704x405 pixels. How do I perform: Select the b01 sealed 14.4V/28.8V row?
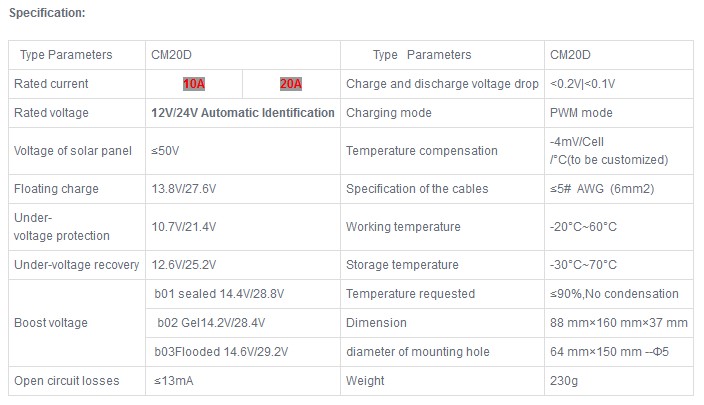click(x=243, y=294)
